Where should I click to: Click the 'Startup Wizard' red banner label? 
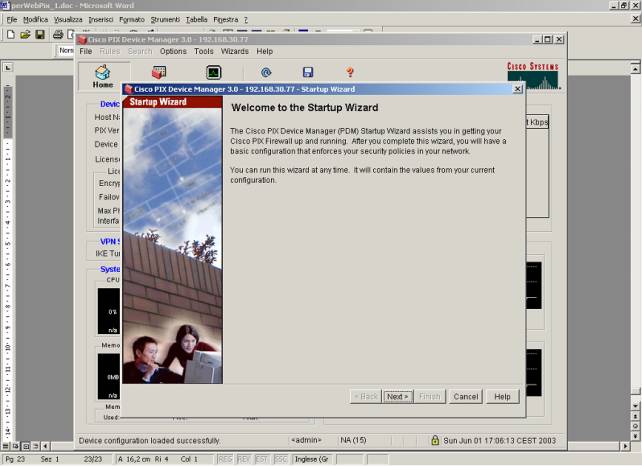click(x=158, y=102)
